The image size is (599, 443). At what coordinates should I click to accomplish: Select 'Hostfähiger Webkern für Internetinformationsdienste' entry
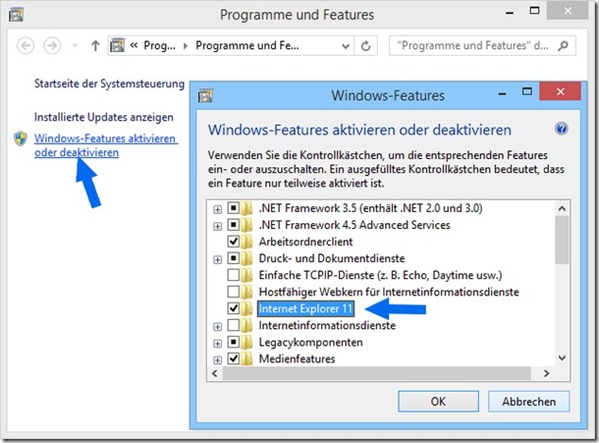(389, 292)
